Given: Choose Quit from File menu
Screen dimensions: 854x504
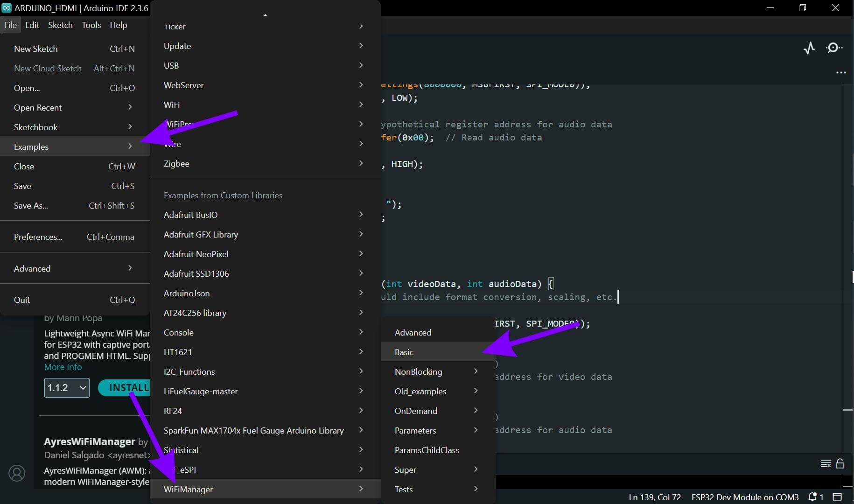Looking at the screenshot, I should pos(75,300).
